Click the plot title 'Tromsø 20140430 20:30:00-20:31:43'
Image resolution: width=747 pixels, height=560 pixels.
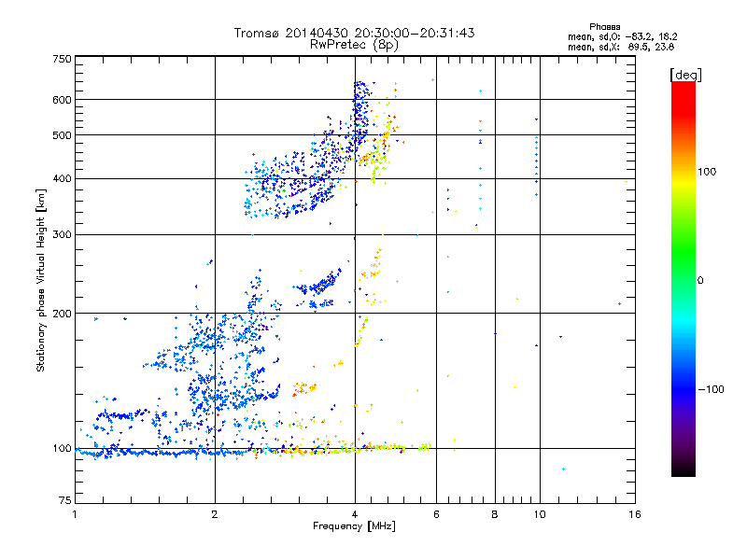(x=354, y=33)
